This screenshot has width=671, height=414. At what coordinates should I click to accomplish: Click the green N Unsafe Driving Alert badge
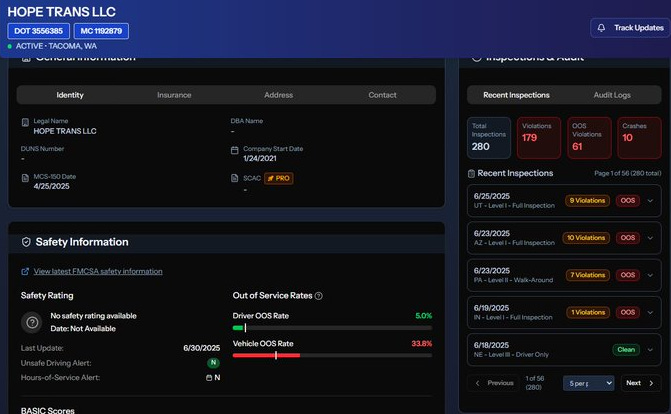tap(213, 363)
